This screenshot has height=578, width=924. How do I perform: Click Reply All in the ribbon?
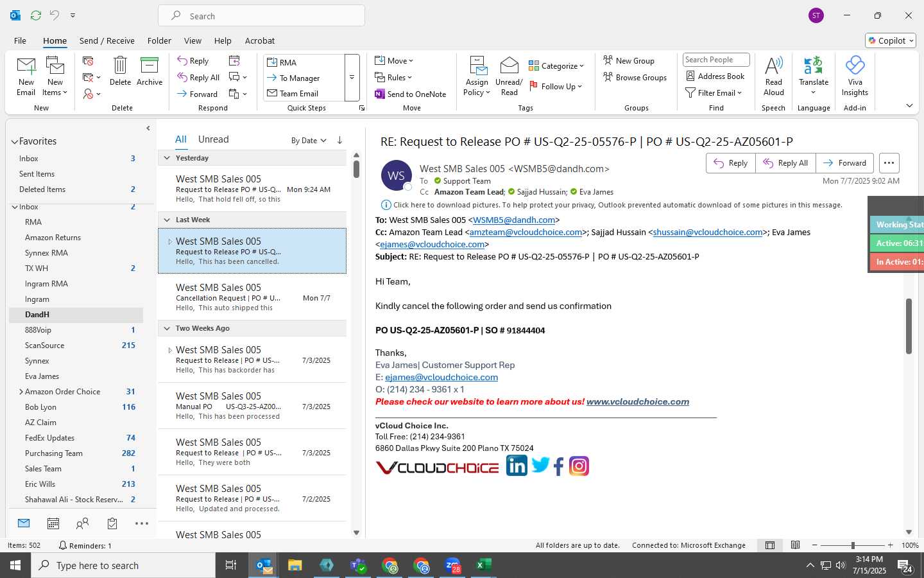[199, 78]
